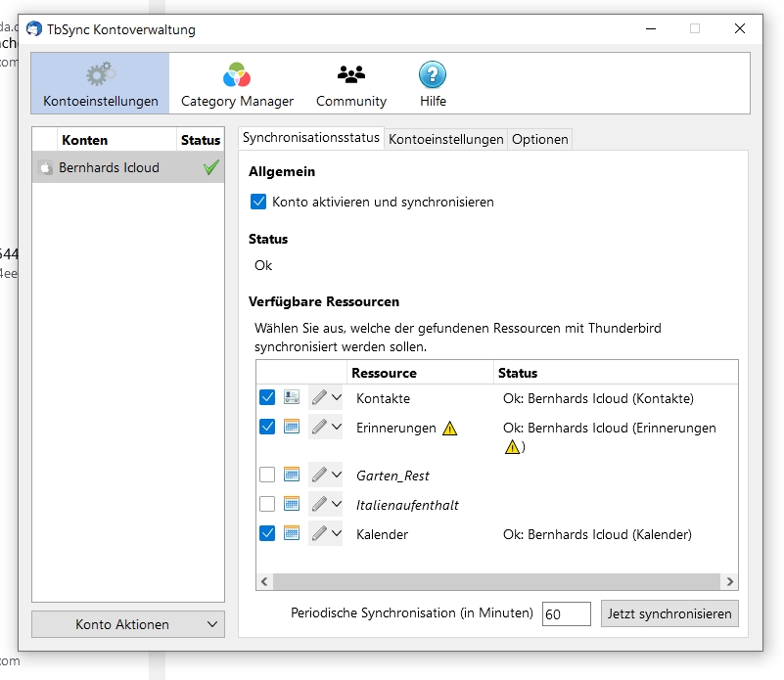The image size is (784, 680).
Task: Expand access dropdown arrow in Garten_Rest row
Action: pos(337,474)
